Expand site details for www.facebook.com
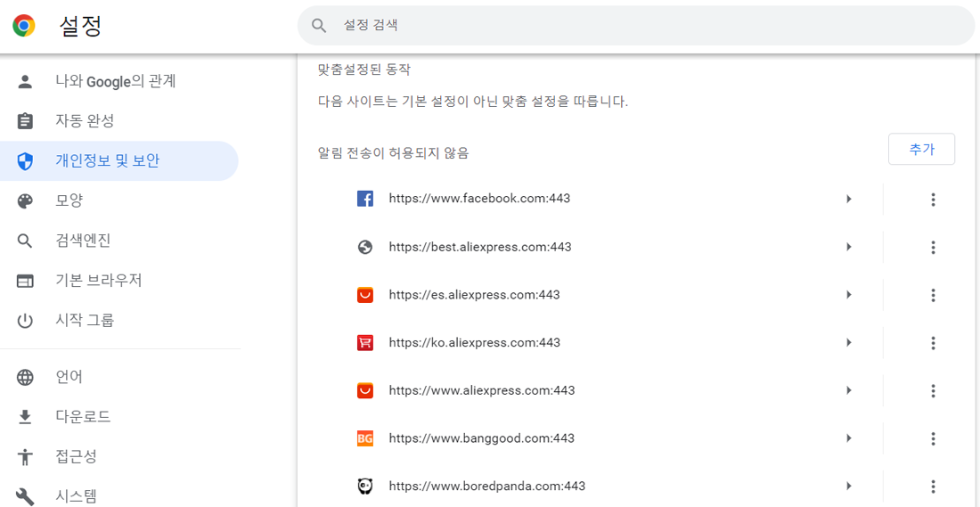The width and height of the screenshot is (980, 507). pyautogui.click(x=848, y=200)
